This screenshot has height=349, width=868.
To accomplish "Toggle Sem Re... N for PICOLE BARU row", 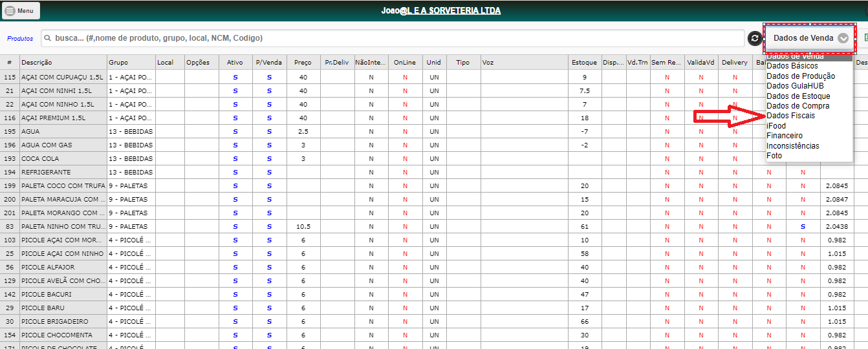I will pos(667,308).
